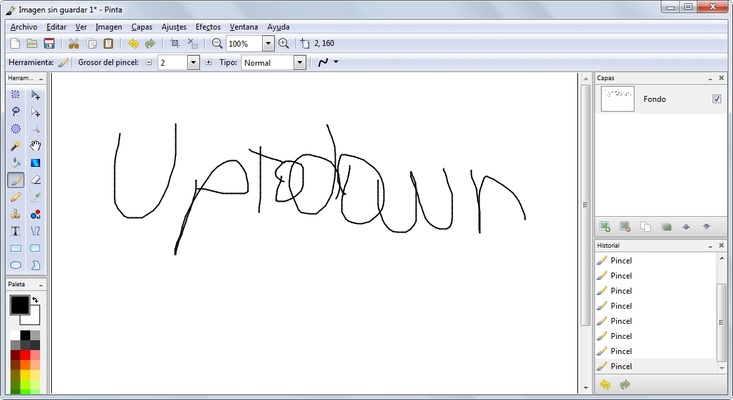The image size is (733, 400).
Task: Select the Magic Wand tool
Action: pyautogui.click(x=15, y=146)
